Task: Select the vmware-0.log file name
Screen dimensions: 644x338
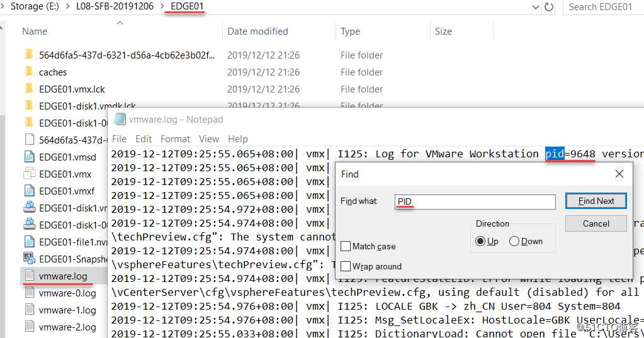Action: (x=67, y=293)
